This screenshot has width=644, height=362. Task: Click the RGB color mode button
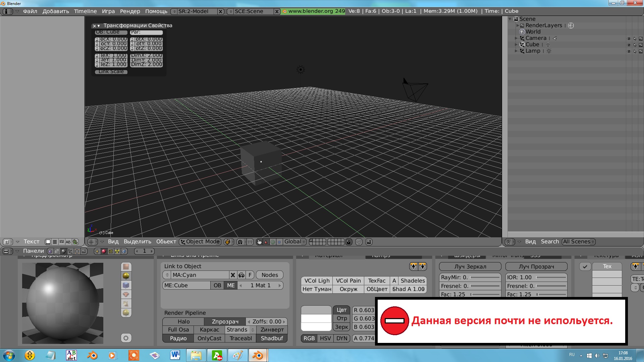(x=309, y=338)
